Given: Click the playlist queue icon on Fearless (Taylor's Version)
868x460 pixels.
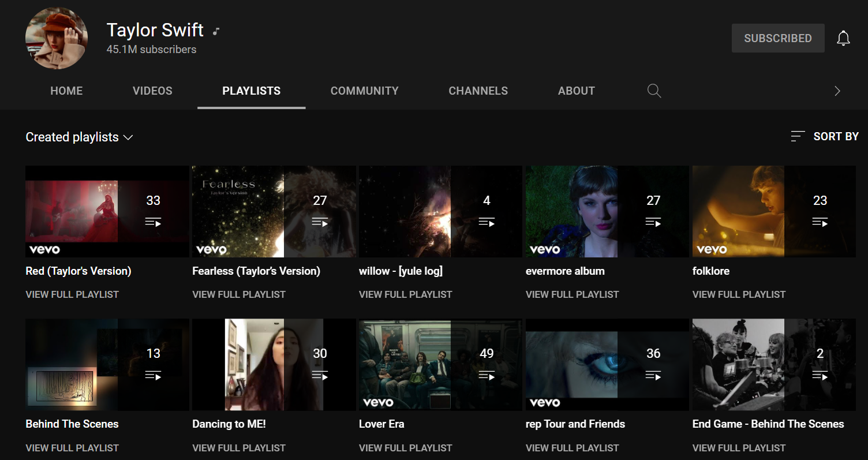Looking at the screenshot, I should [320, 222].
